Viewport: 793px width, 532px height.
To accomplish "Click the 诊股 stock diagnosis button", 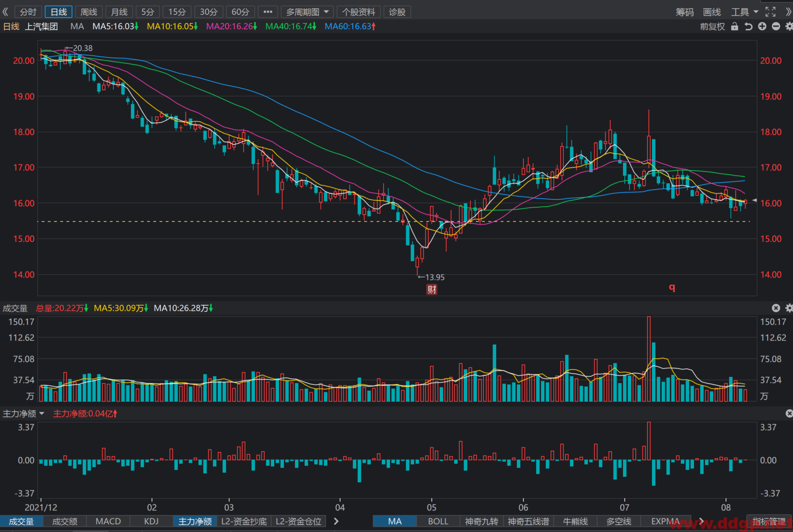I will click(397, 12).
